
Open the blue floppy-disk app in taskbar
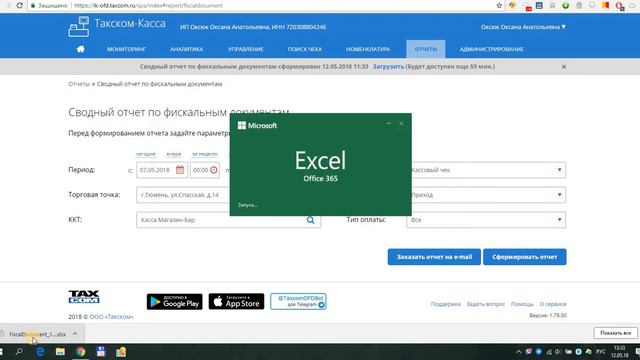click(101, 351)
